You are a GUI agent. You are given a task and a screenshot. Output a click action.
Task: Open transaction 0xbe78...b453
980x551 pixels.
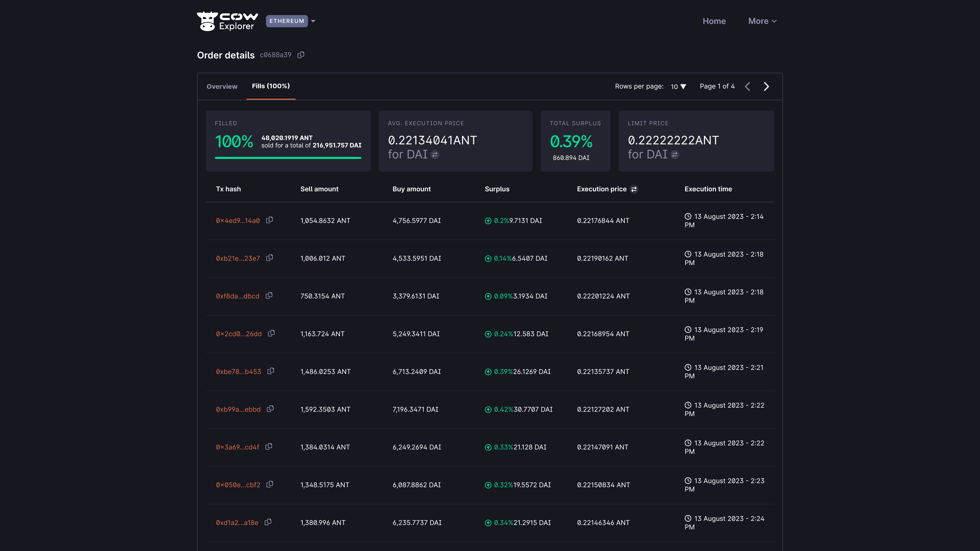[239, 371]
